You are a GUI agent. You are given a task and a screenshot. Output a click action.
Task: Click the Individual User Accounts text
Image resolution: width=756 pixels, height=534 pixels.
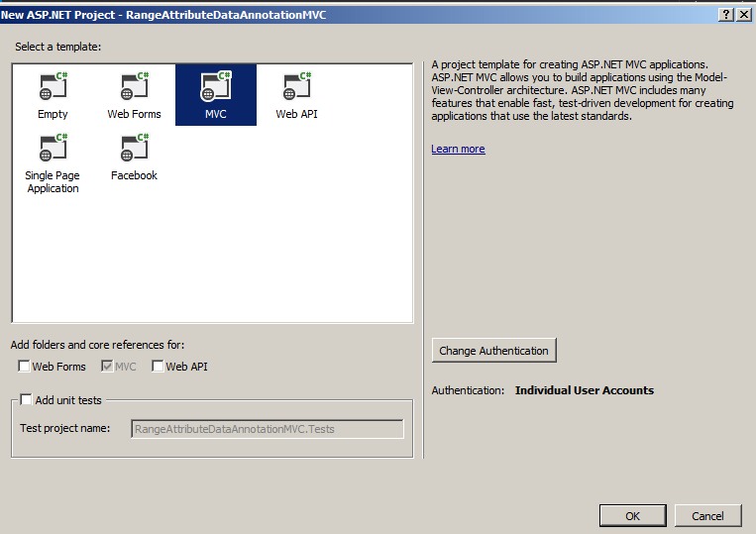point(585,390)
